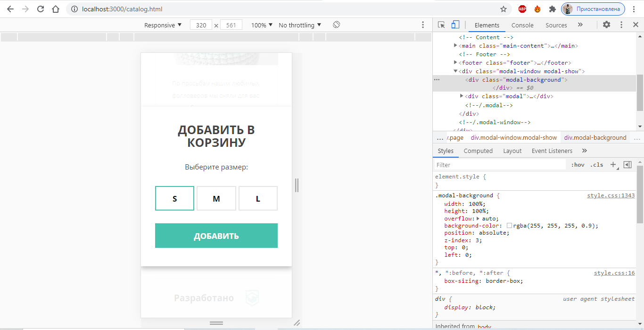Screen dimensions: 644x330
Task: Expand the main-content element node
Action: [455, 46]
